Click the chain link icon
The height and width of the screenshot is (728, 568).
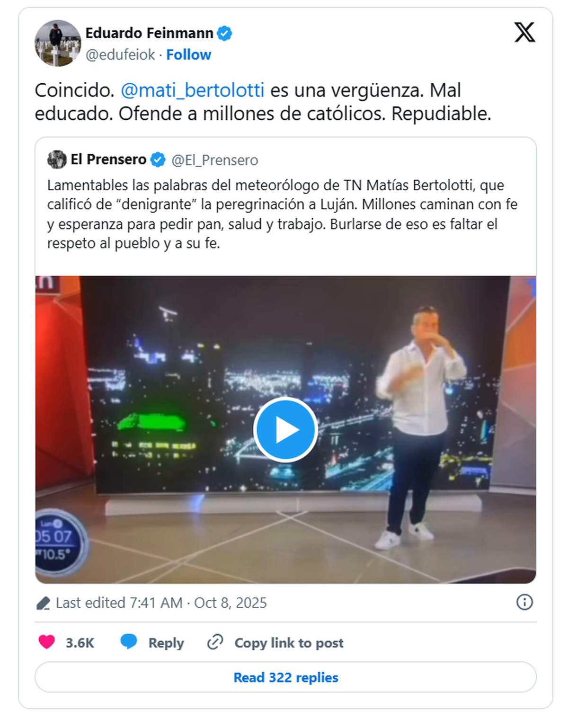[215, 642]
